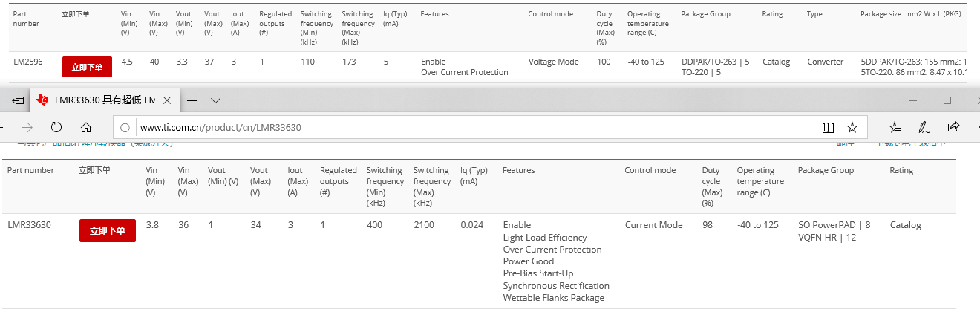Expand the tab preview chevron
This screenshot has height=309, width=980.
(x=215, y=100)
